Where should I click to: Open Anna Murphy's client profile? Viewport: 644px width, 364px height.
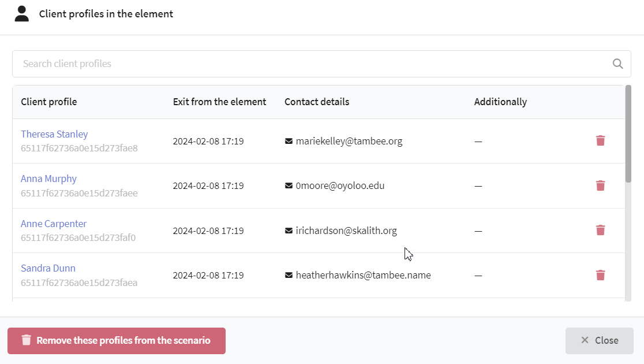click(x=48, y=179)
